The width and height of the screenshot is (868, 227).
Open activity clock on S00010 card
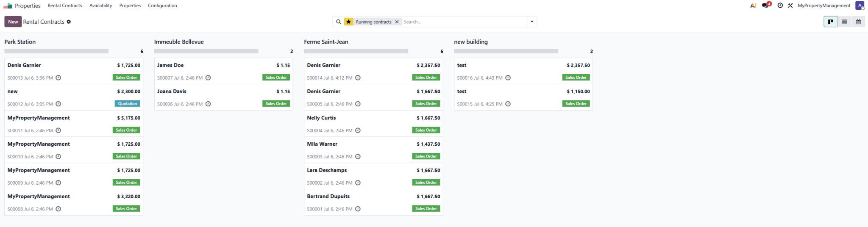click(58, 157)
